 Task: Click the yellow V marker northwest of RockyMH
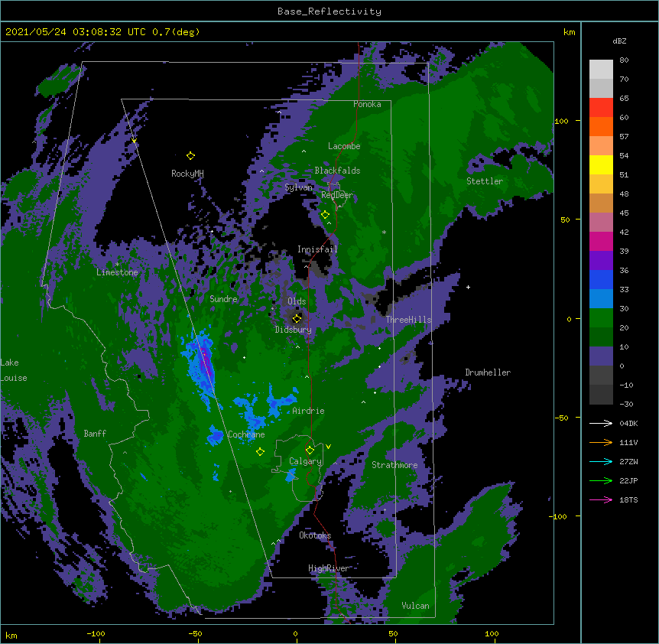pos(134,141)
